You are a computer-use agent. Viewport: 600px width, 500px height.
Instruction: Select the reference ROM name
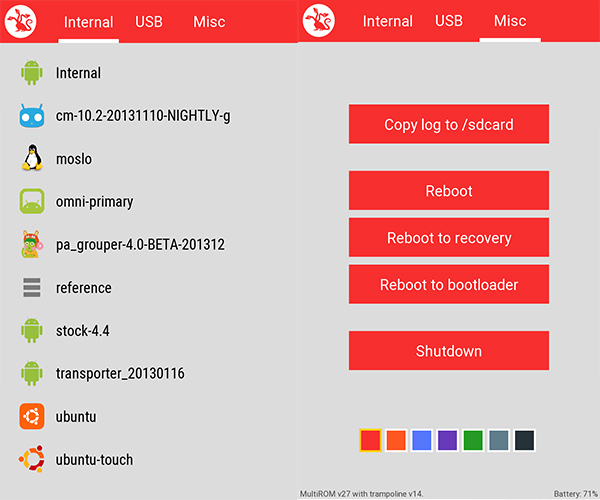point(84,288)
